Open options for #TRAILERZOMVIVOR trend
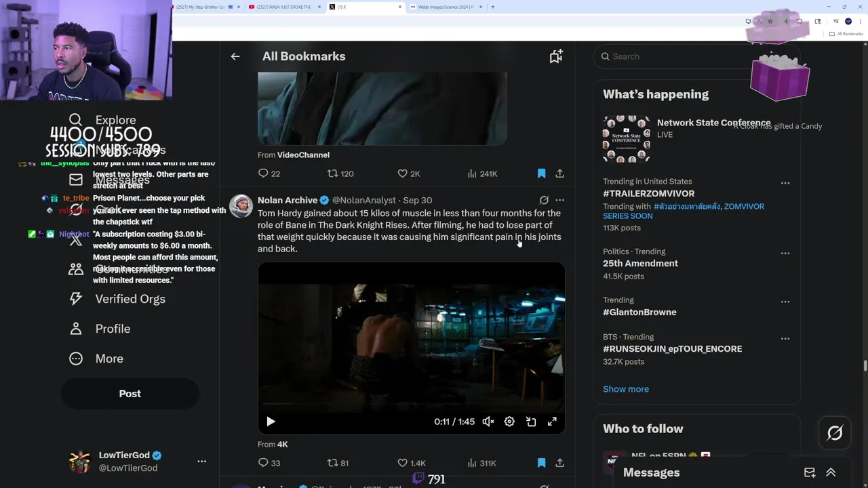Viewport: 868px width, 488px height. click(x=785, y=183)
